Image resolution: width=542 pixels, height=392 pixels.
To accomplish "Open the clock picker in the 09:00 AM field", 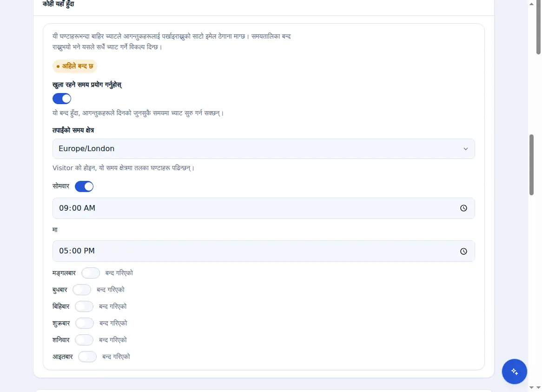I will 463,208.
